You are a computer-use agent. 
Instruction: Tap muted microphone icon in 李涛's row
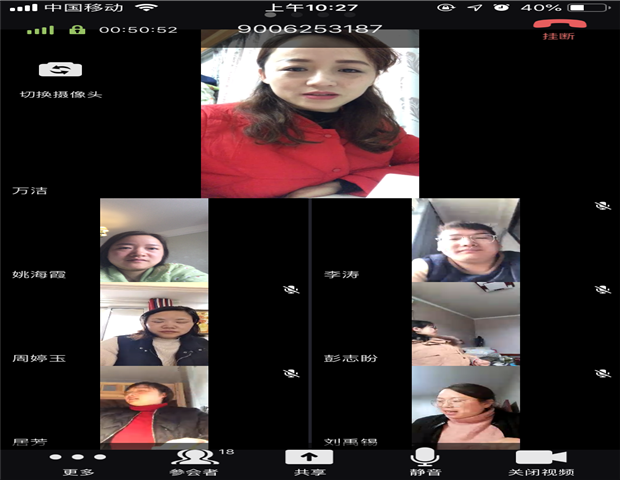click(602, 289)
